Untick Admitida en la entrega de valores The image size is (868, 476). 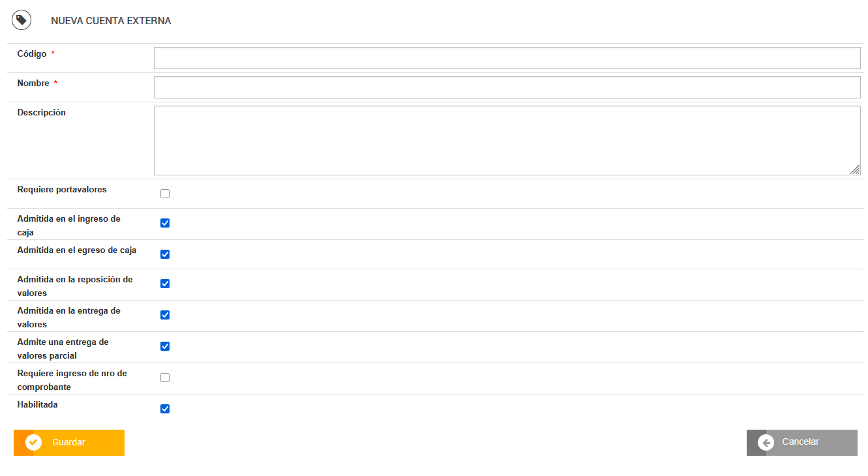(x=165, y=315)
